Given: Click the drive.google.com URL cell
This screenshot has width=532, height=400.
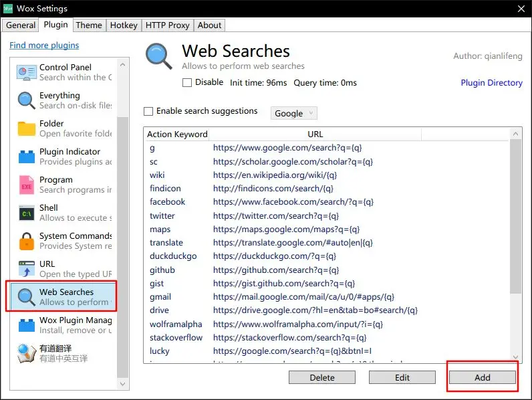Looking at the screenshot, I should click(x=315, y=310).
